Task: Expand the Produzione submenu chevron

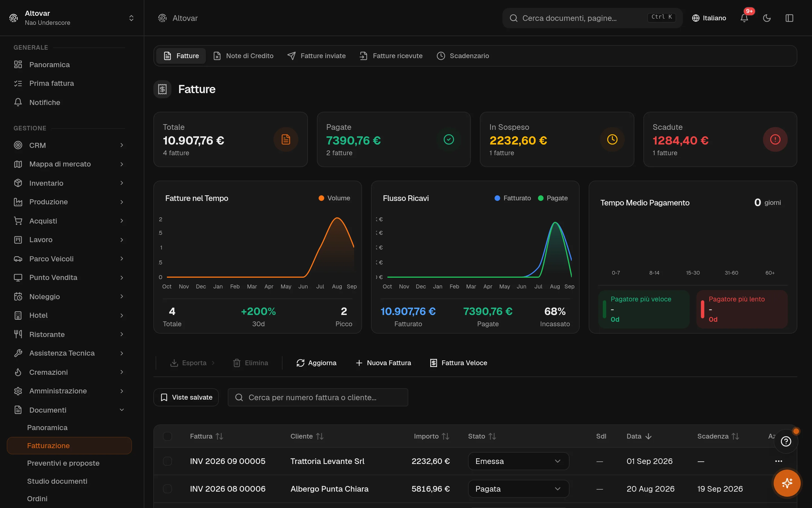Action: point(122,202)
